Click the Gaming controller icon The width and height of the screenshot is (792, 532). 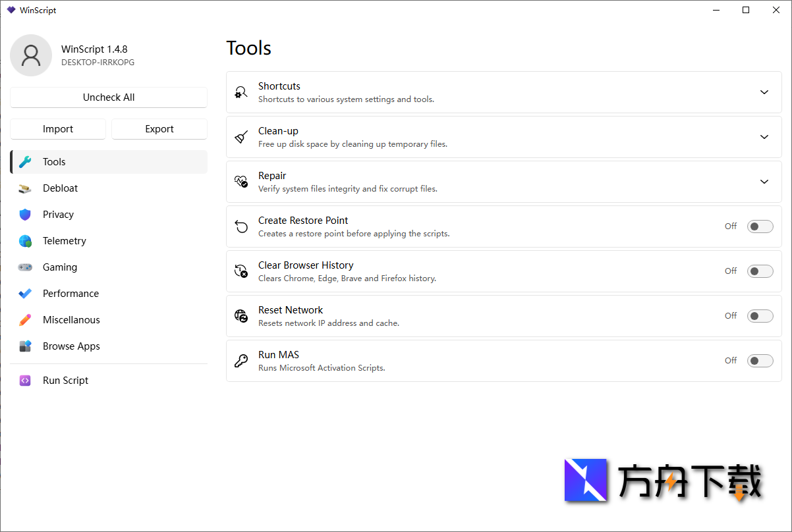click(25, 267)
